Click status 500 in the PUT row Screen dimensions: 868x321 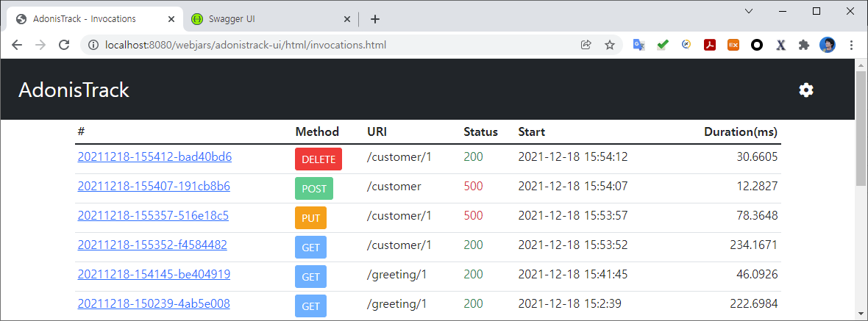473,215
